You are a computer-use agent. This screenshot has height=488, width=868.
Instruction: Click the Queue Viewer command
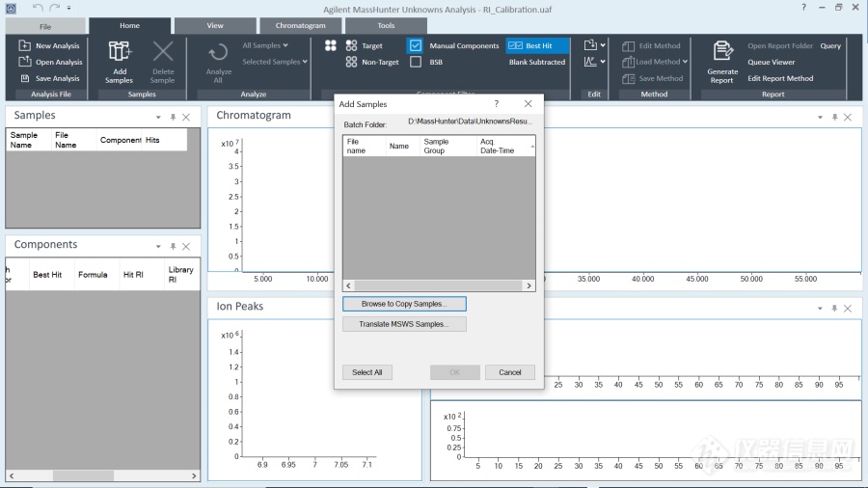click(772, 62)
